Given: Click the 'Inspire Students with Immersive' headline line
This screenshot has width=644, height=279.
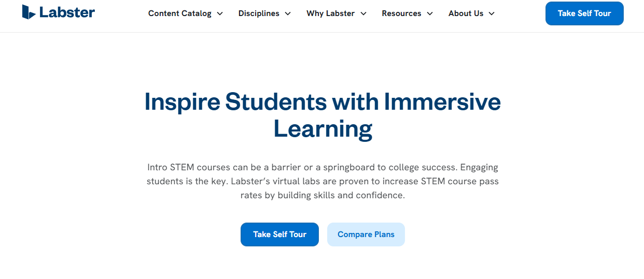Looking at the screenshot, I should [x=322, y=102].
